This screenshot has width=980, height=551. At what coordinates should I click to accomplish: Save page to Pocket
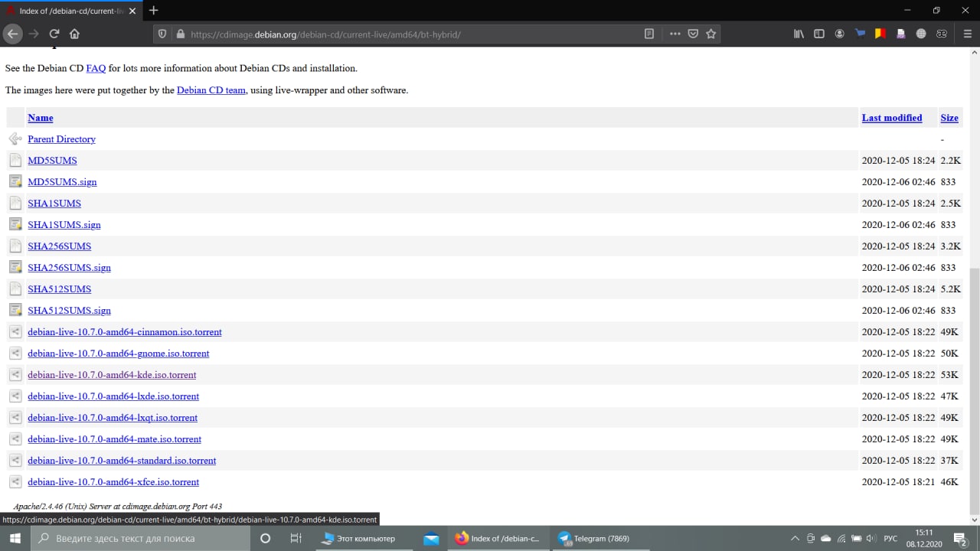coord(693,34)
